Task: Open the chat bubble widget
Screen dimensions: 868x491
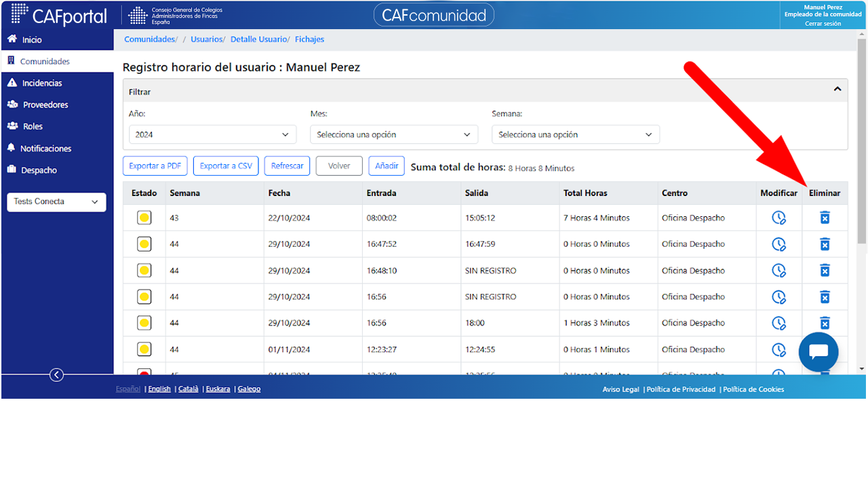Action: coord(818,352)
